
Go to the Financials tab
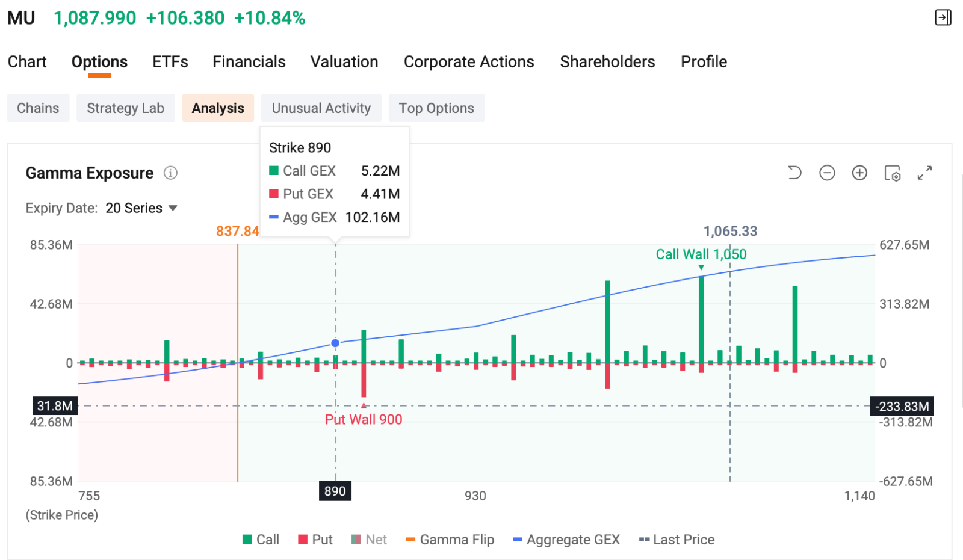[249, 62]
